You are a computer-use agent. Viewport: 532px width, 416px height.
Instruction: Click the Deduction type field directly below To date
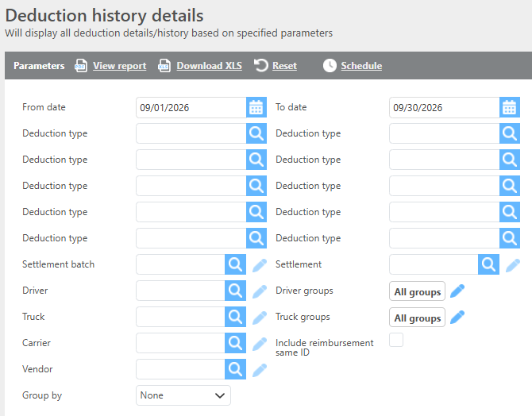pos(444,133)
